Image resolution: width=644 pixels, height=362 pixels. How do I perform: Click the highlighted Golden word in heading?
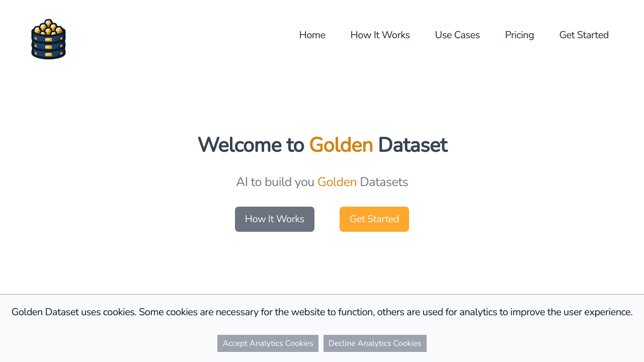tap(341, 145)
